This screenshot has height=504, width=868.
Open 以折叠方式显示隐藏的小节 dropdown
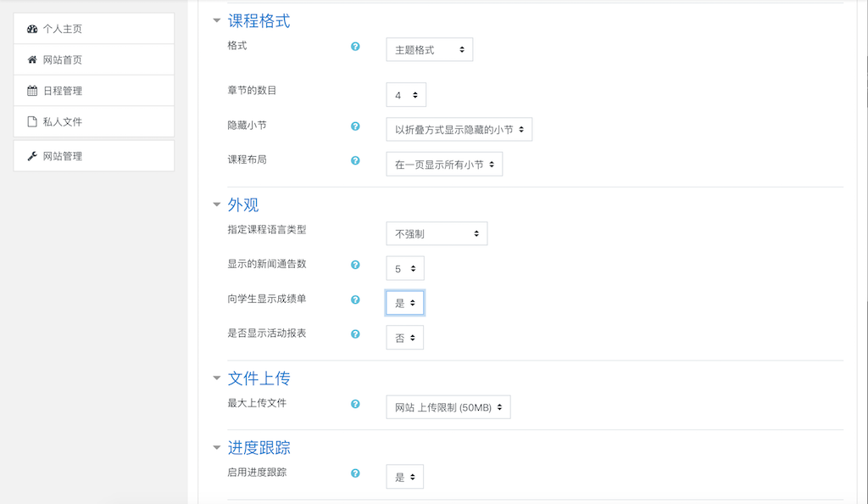459,130
